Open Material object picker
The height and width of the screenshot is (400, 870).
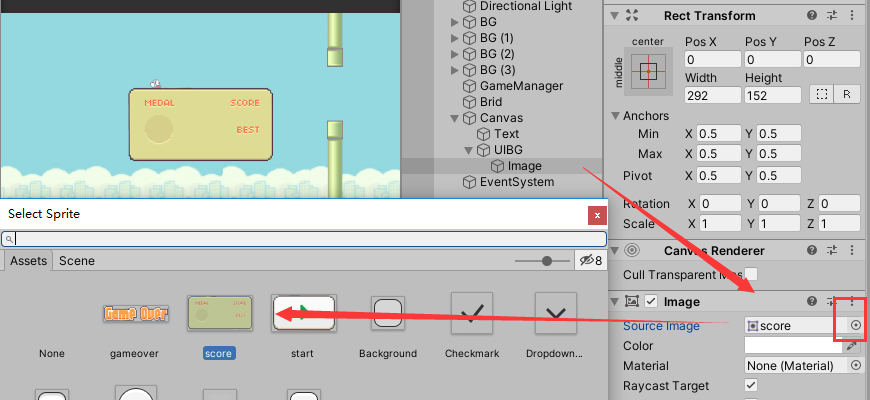point(856,366)
